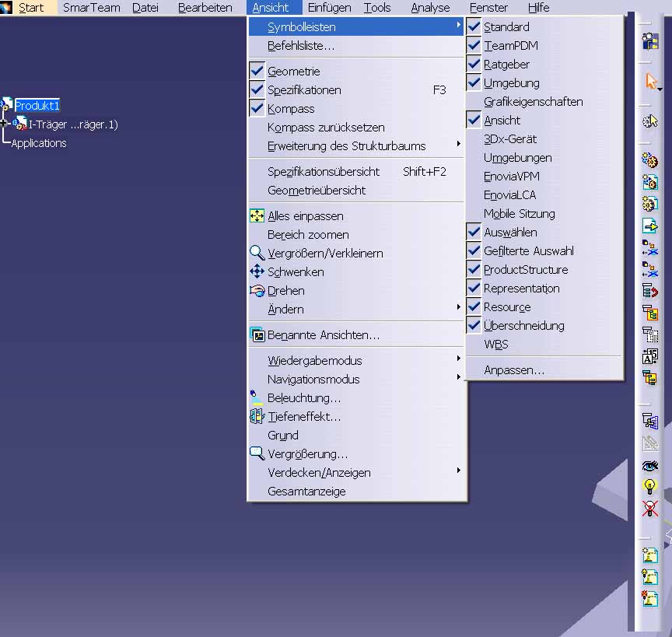Enable the Grafikeigenschaften toolbar
This screenshot has height=637, width=672.
click(544, 102)
